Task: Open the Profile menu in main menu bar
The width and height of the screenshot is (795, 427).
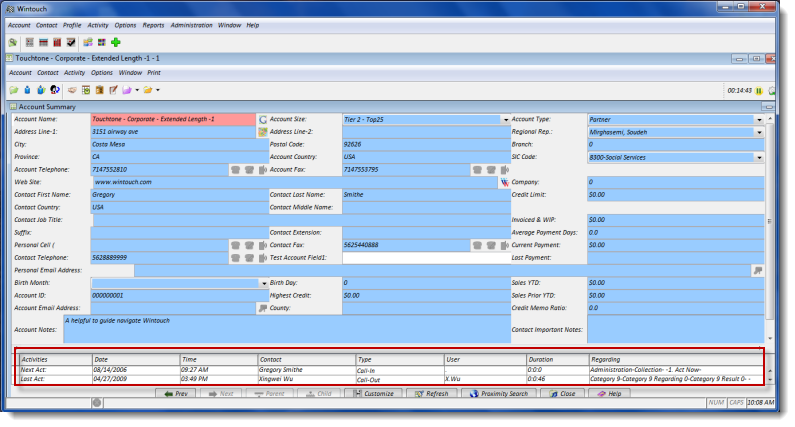Action: 72,25
